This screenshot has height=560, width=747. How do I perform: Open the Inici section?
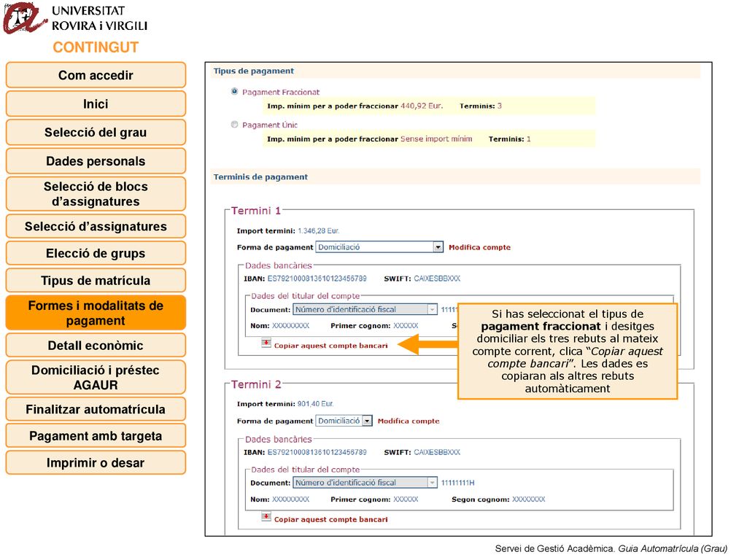[96, 104]
